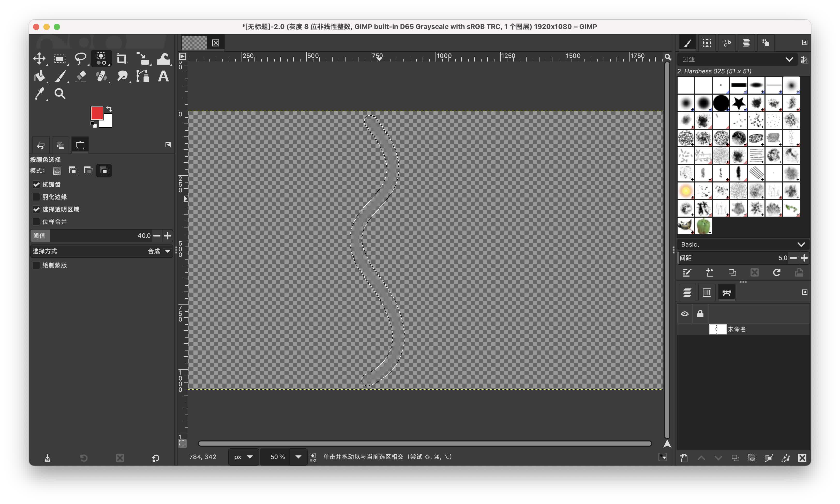Viewport: 840px width, 504px height.
Task: Select the Text tool
Action: click(x=163, y=76)
